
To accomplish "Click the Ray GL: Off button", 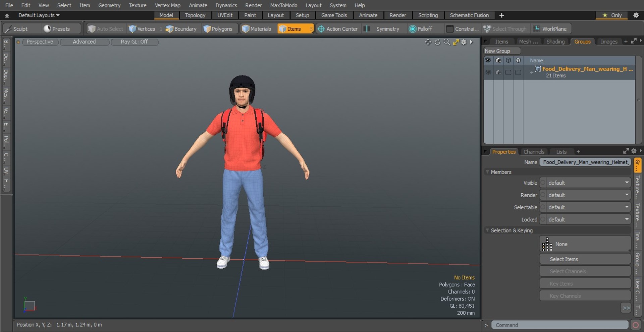I will 134,42.
